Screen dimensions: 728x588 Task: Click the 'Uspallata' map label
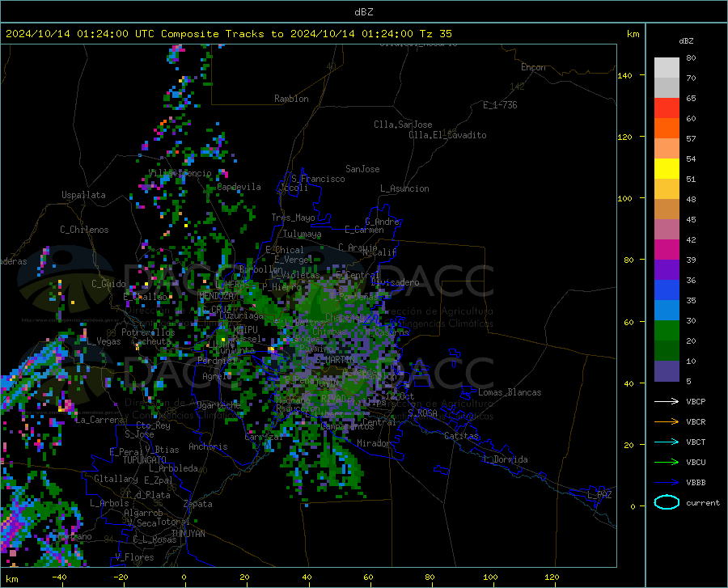(83, 195)
